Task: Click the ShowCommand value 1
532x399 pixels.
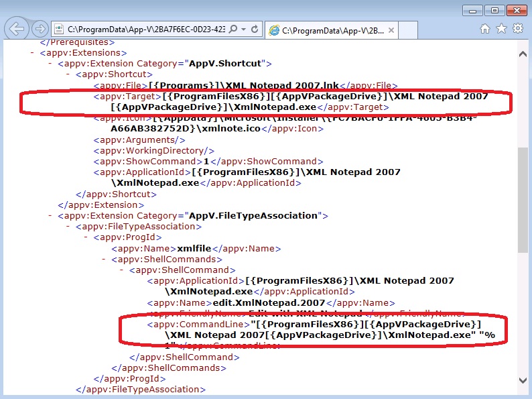Action: pos(206,162)
